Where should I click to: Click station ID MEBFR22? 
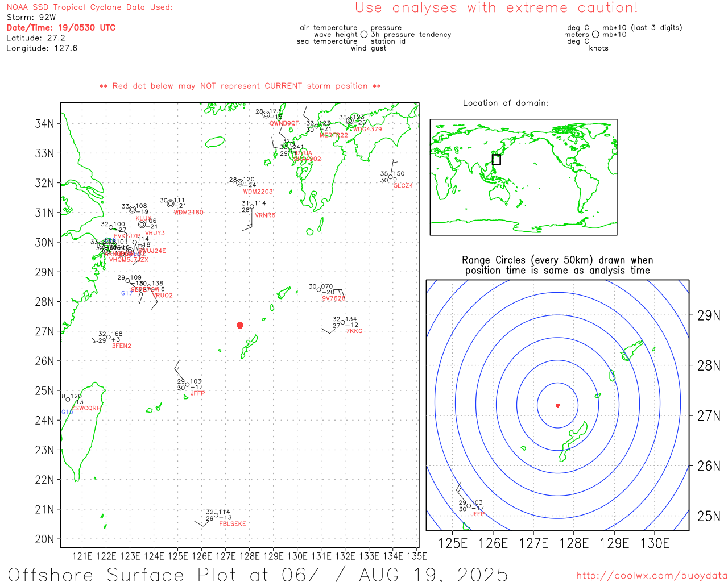(334, 135)
